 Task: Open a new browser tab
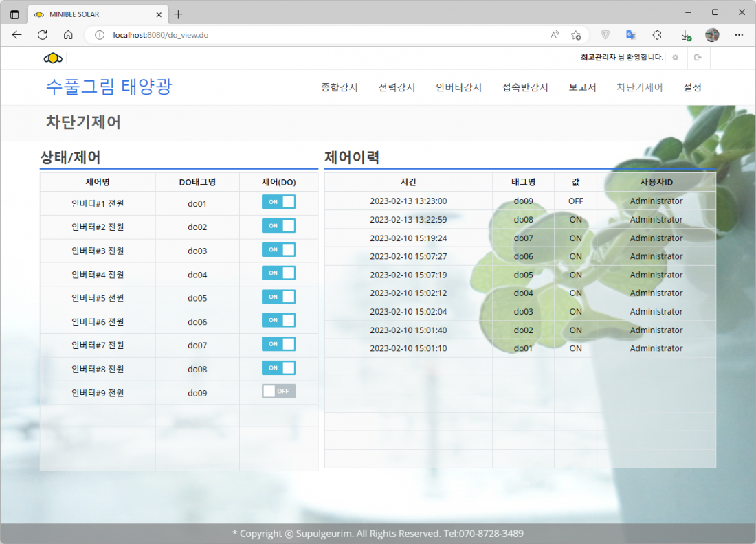178,14
